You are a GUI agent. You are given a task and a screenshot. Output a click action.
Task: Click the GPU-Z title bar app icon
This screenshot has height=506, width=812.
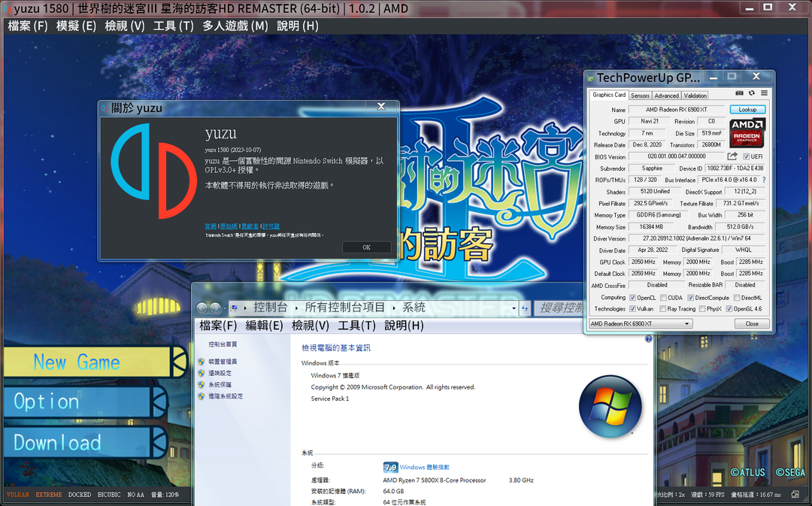click(x=590, y=78)
